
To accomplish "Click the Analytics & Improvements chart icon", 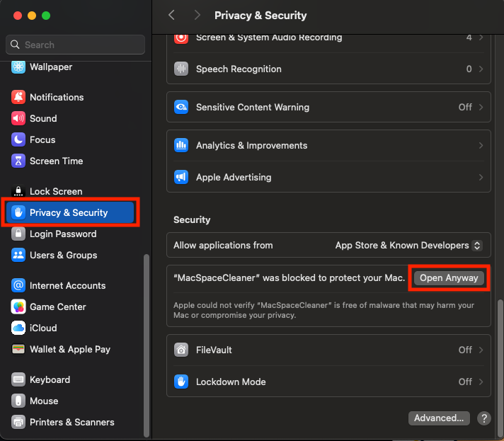I will click(181, 145).
